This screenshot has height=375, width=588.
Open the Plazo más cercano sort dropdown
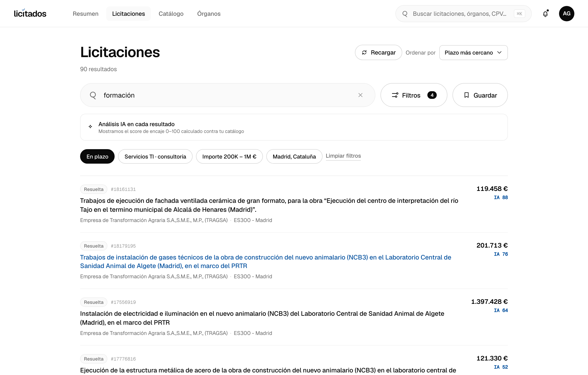[x=473, y=52]
